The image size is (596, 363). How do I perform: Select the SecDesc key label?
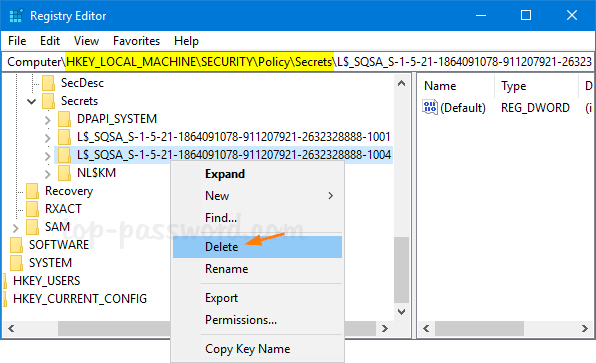[x=82, y=83]
